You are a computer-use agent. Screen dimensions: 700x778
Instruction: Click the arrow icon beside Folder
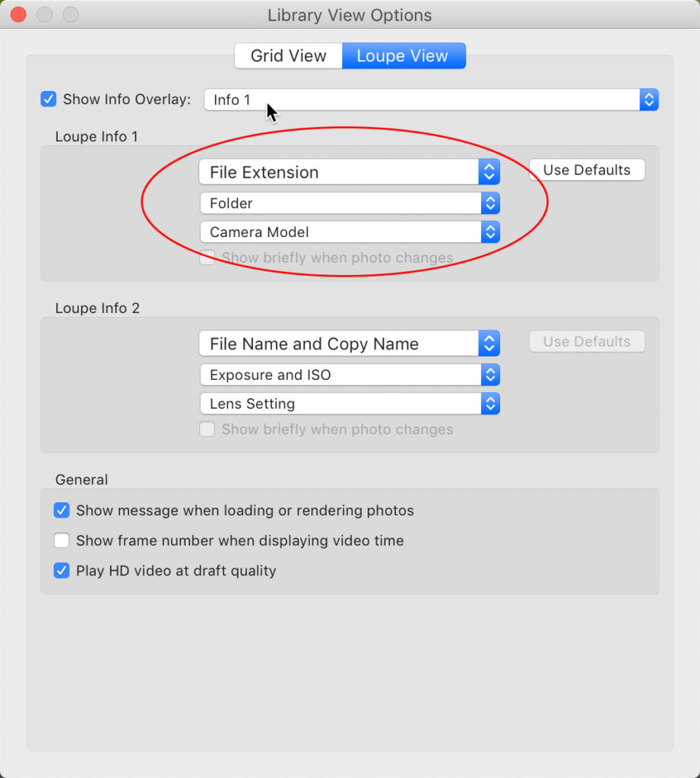[490, 204]
